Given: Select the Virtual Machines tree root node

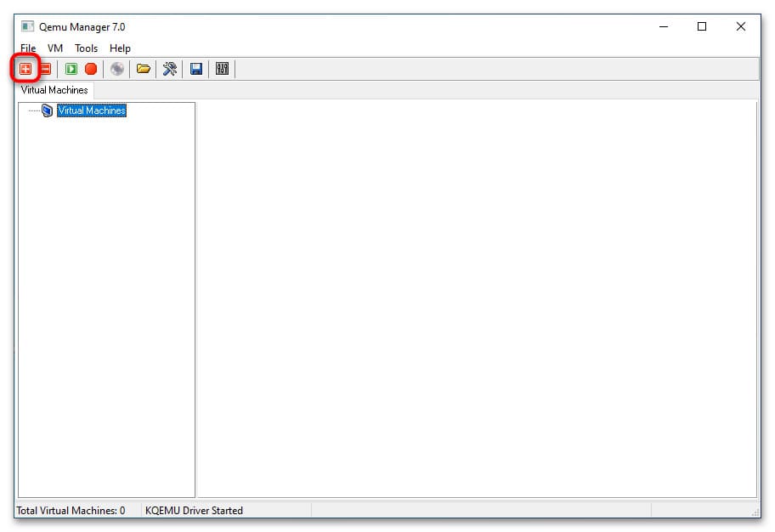Looking at the screenshot, I should [x=92, y=110].
